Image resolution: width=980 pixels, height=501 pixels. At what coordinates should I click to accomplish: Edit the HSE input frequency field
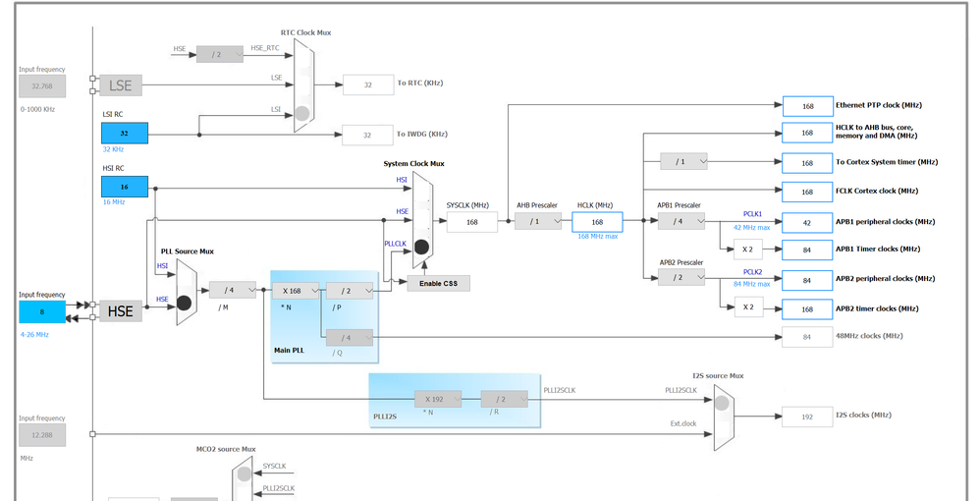[x=42, y=312]
